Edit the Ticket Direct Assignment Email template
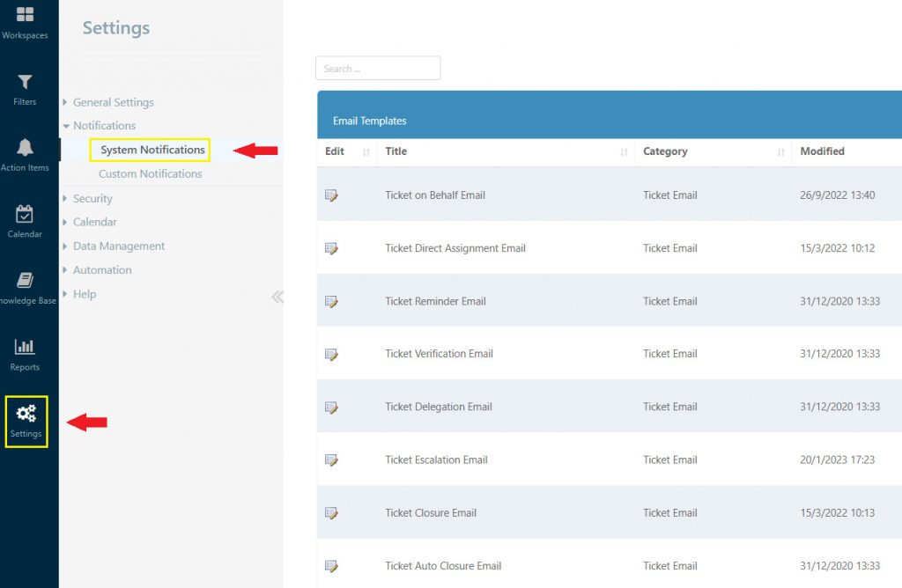 (331, 248)
